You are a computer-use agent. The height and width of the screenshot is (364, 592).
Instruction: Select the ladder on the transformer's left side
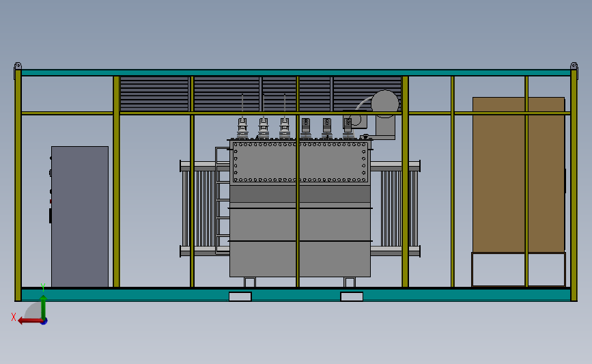tap(223, 201)
